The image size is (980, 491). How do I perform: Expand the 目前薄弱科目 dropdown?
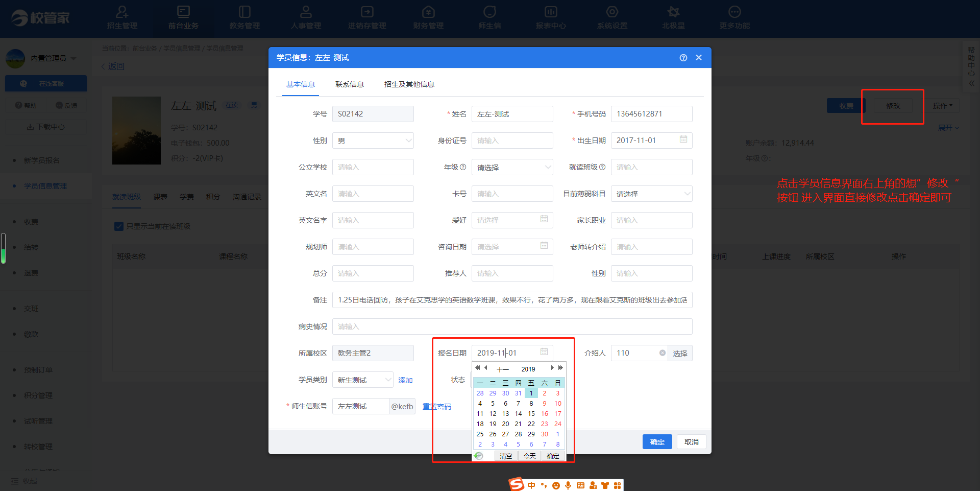pos(652,194)
